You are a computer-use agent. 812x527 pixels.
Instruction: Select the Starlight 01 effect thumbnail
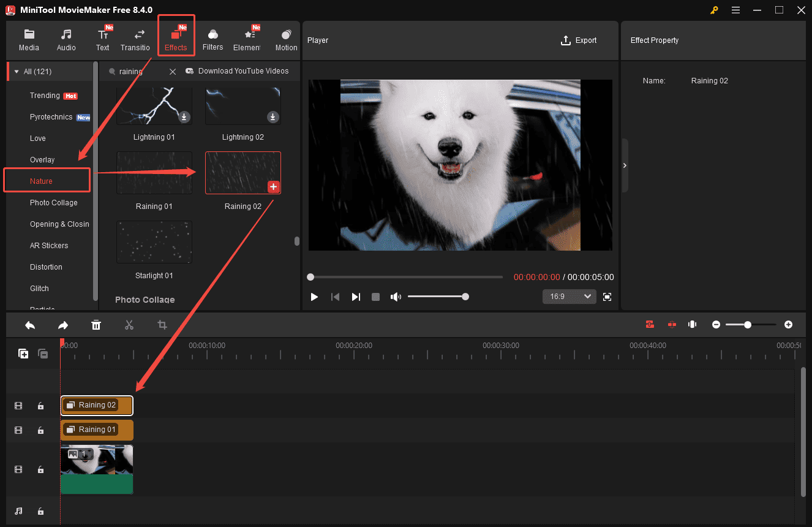(154, 241)
